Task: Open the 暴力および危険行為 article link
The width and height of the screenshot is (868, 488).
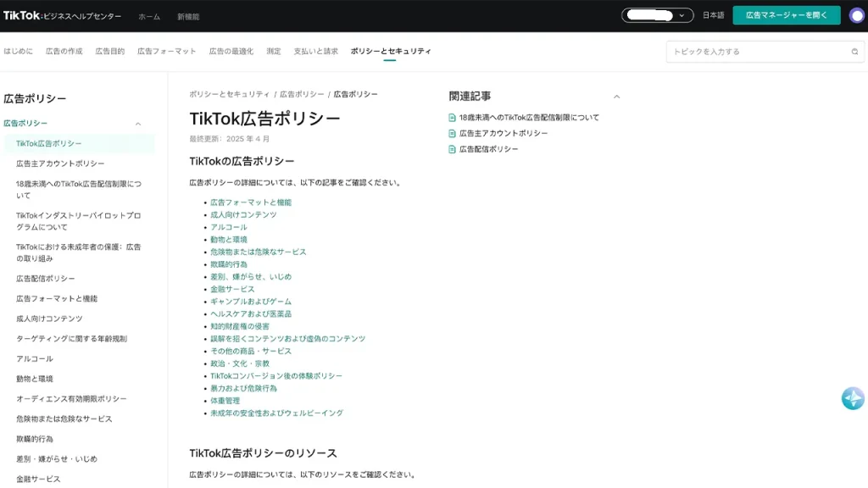Action: 243,388
